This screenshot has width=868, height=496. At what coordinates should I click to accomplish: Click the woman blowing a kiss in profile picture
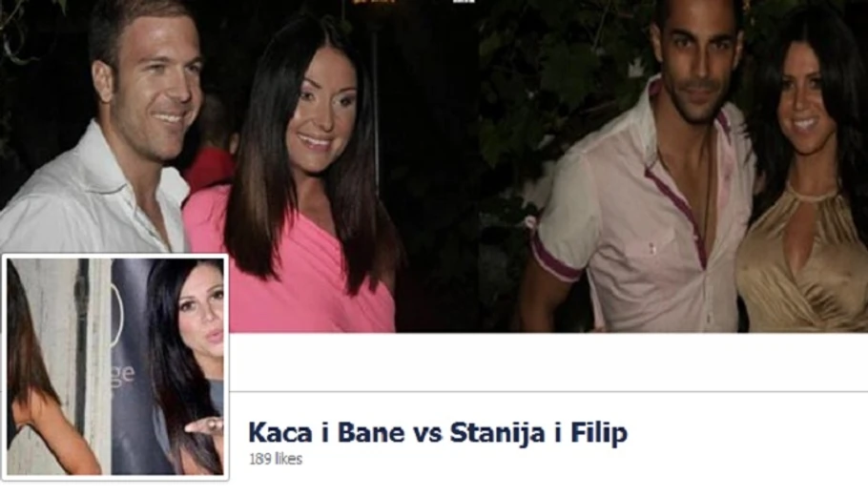point(188,365)
